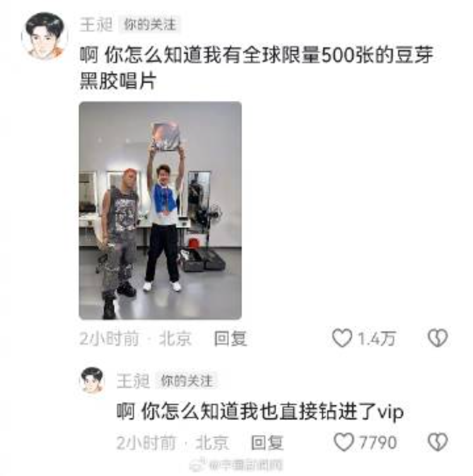Screen dimensions: 473x476
Task: Dislike the reply about vip
Action: point(438,442)
